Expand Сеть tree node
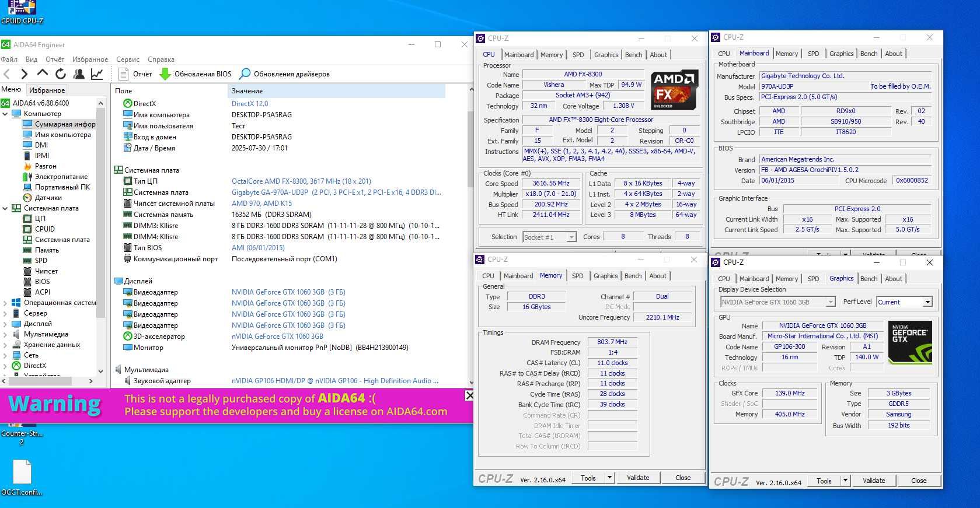Screen dimensions: 980x508 [x=5, y=355]
